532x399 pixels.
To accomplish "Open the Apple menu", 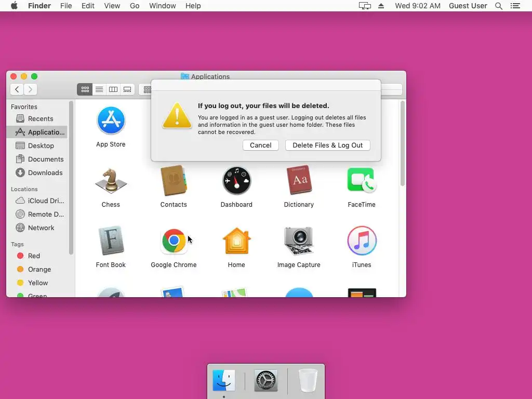I will coord(14,6).
